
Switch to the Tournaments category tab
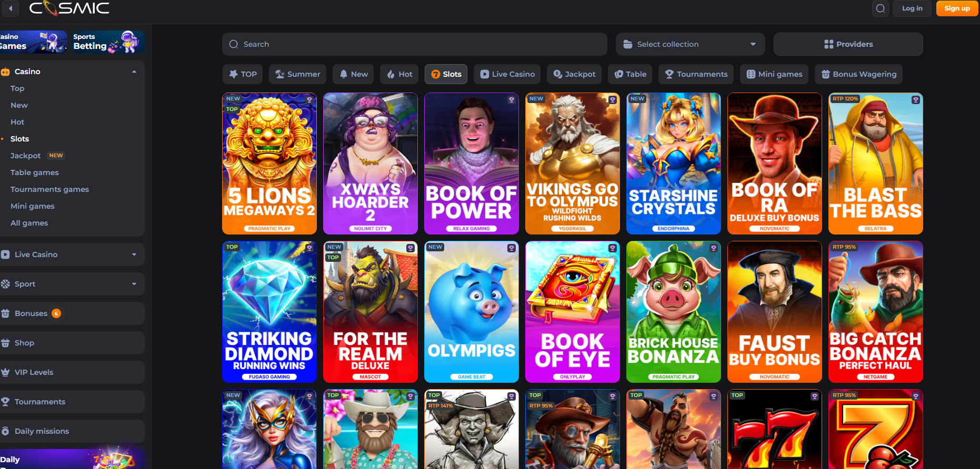tap(696, 74)
